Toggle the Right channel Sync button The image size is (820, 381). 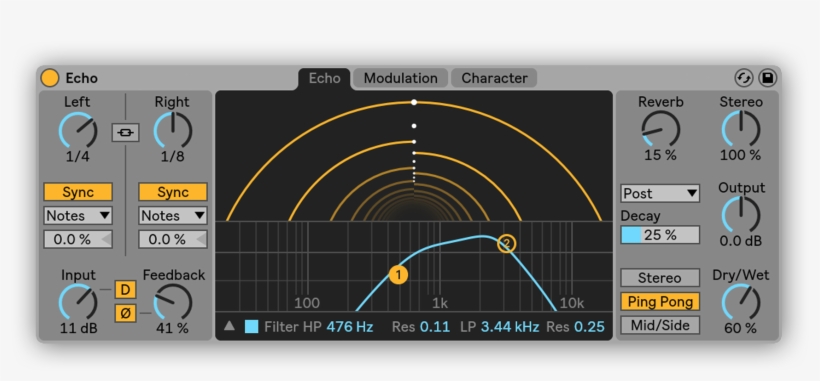pyautogui.click(x=173, y=192)
